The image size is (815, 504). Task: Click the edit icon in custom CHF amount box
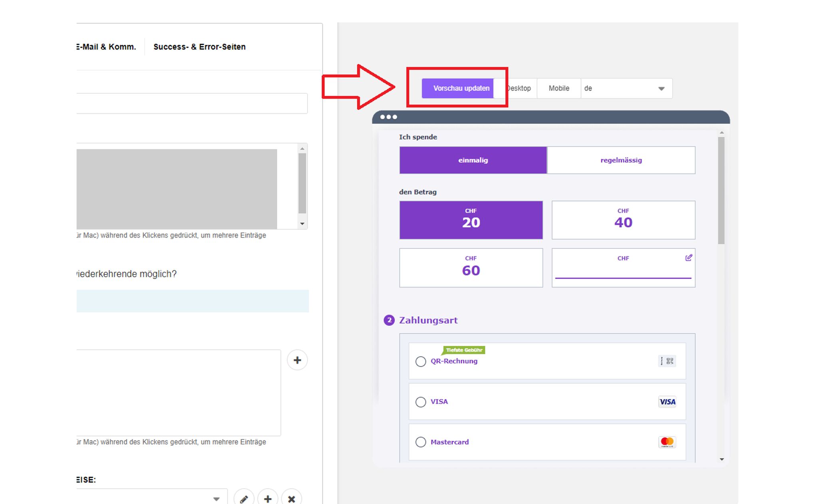689,258
